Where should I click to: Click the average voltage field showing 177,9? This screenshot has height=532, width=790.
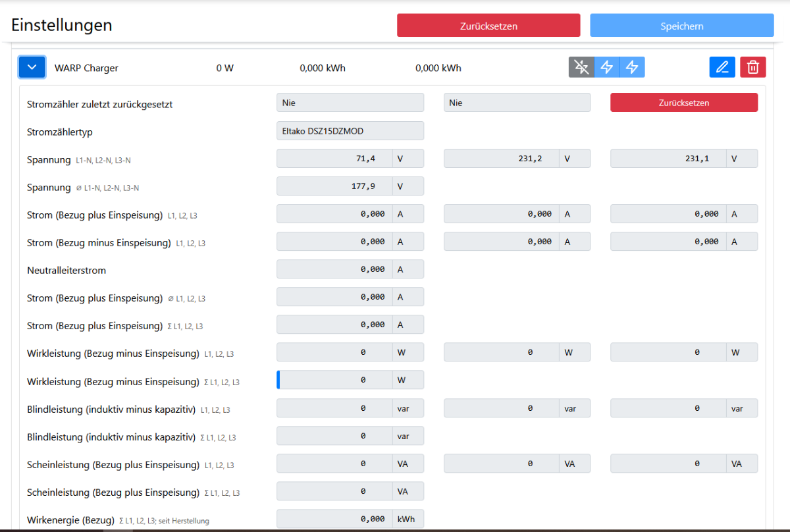[334, 186]
